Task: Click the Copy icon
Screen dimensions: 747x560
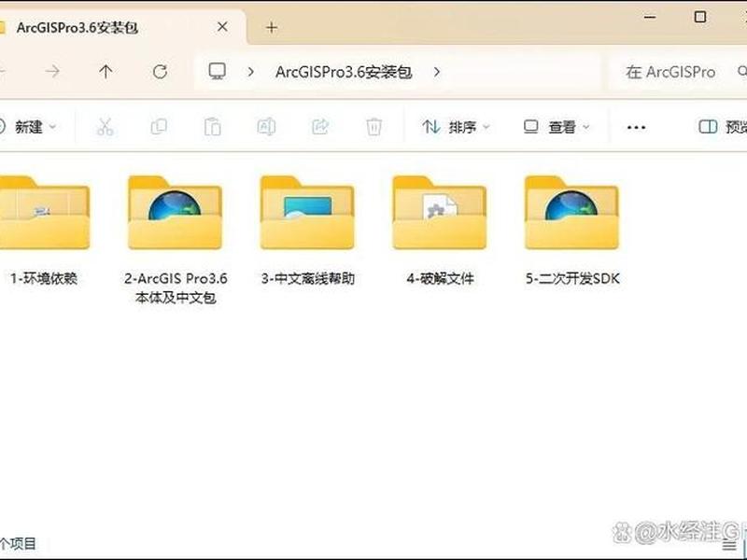Action: 159,127
